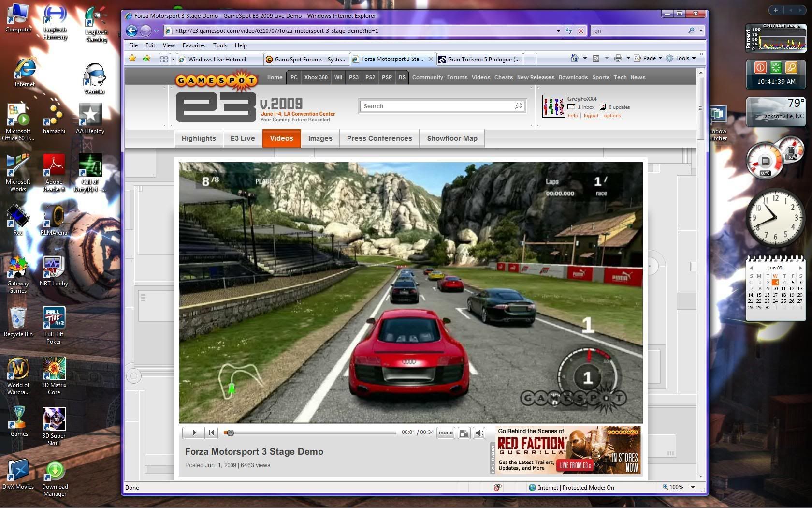Open search provider dropdown arrow
812x508 pixels.
tap(701, 31)
